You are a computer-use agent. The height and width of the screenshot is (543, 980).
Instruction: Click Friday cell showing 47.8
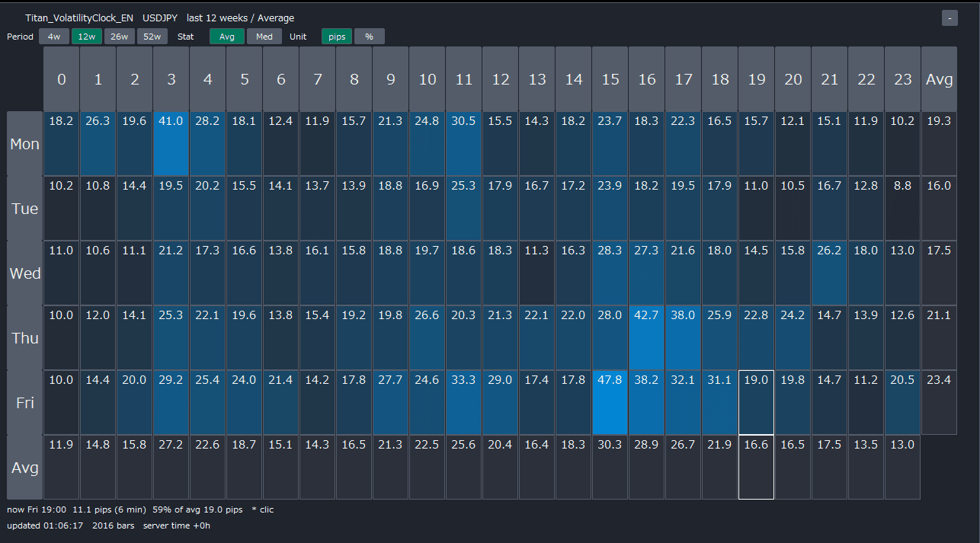click(610, 403)
